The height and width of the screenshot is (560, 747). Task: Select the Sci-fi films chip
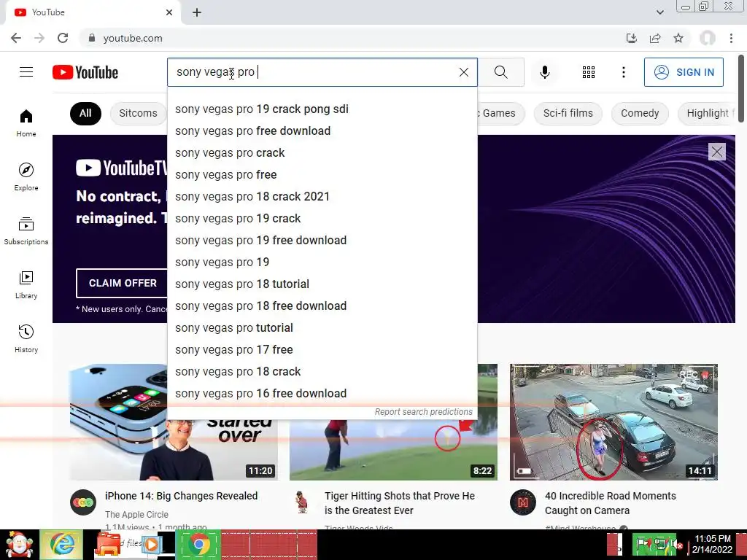[x=568, y=113]
